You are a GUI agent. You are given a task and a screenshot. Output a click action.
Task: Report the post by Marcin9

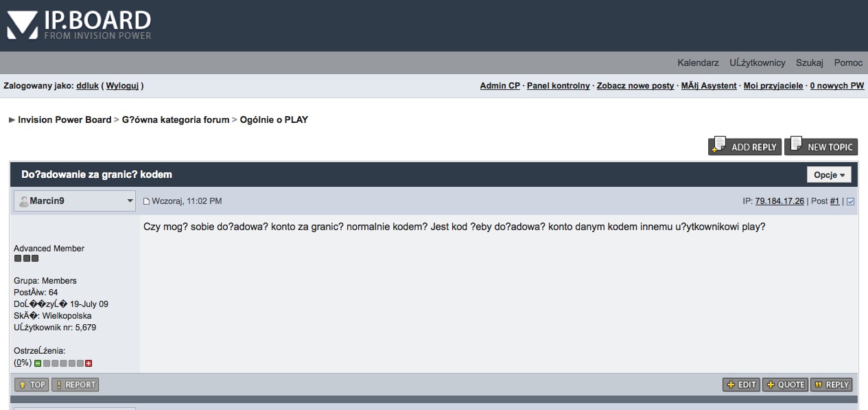[75, 385]
